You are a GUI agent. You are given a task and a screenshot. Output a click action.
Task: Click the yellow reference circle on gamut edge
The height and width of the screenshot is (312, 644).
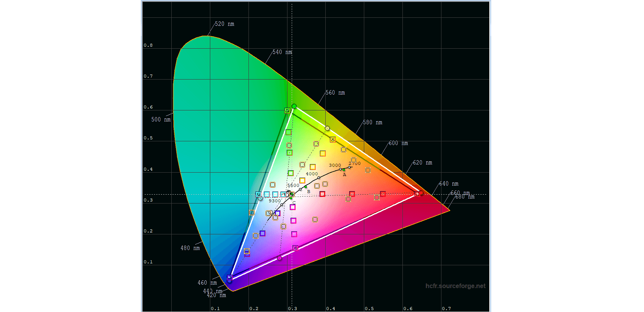pos(327,128)
